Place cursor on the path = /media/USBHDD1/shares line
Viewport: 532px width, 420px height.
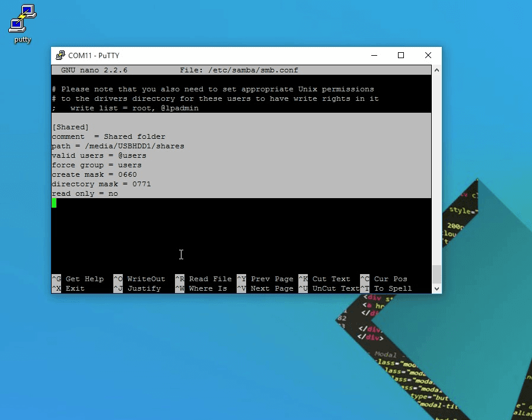click(x=117, y=146)
